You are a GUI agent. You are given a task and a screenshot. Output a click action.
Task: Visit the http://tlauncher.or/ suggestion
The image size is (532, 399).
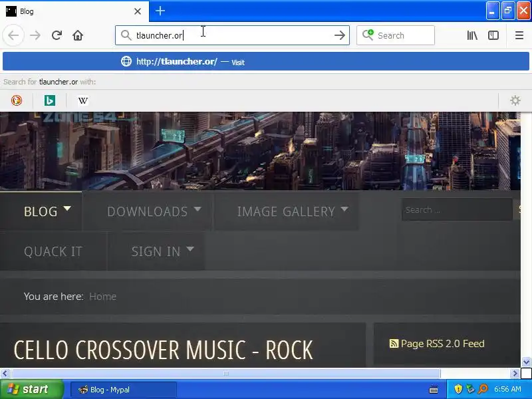coord(265,61)
